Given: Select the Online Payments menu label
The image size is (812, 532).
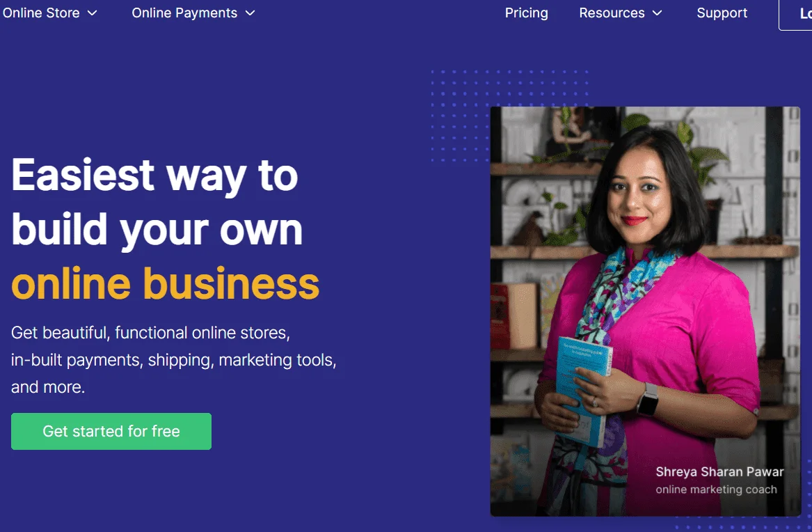Looking at the screenshot, I should 184,13.
